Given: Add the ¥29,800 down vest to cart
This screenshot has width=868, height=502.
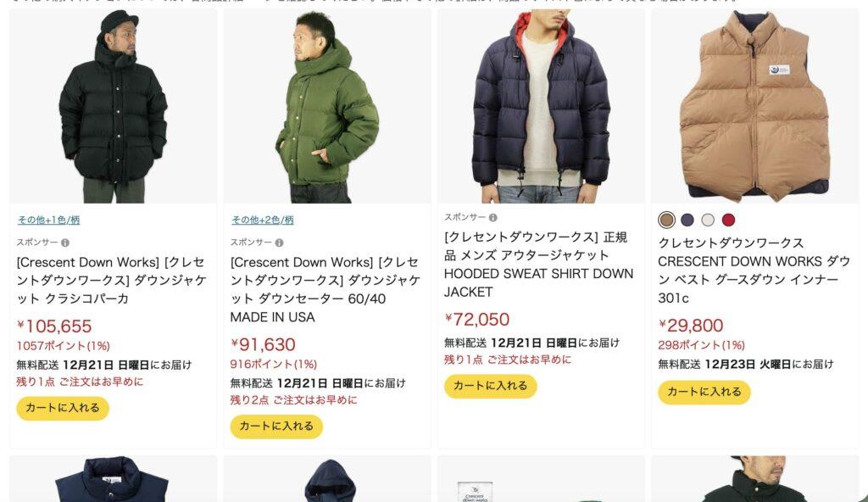Looking at the screenshot, I should [x=704, y=393].
